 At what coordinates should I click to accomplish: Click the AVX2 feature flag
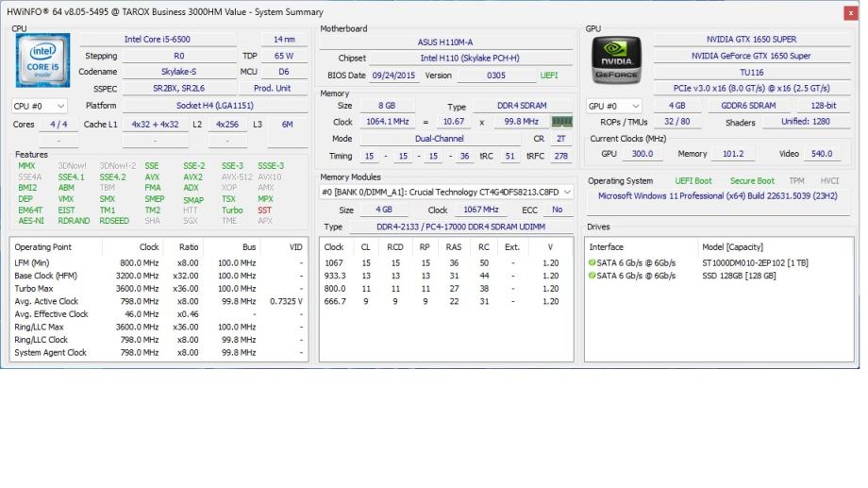click(192, 177)
